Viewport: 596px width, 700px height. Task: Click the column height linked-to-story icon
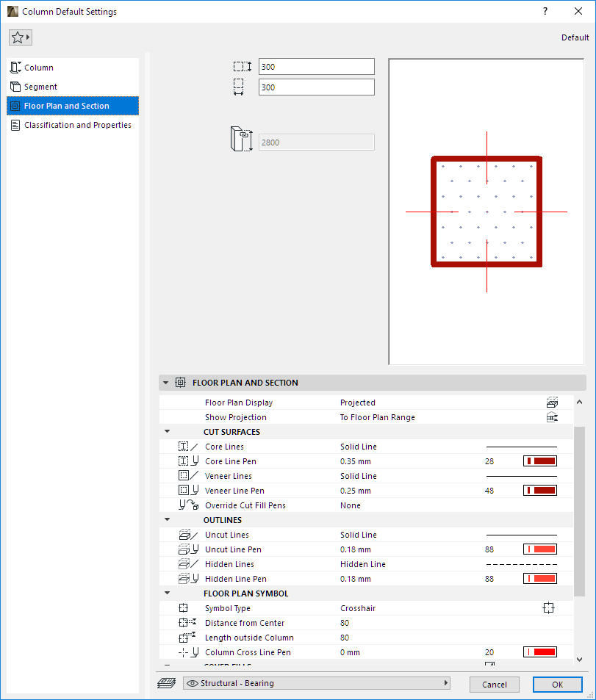point(242,139)
